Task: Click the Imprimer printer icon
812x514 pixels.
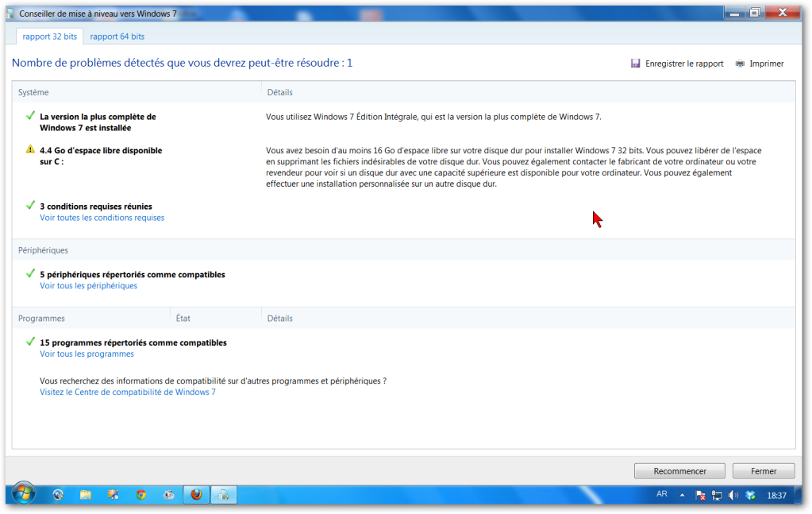Action: click(x=740, y=64)
